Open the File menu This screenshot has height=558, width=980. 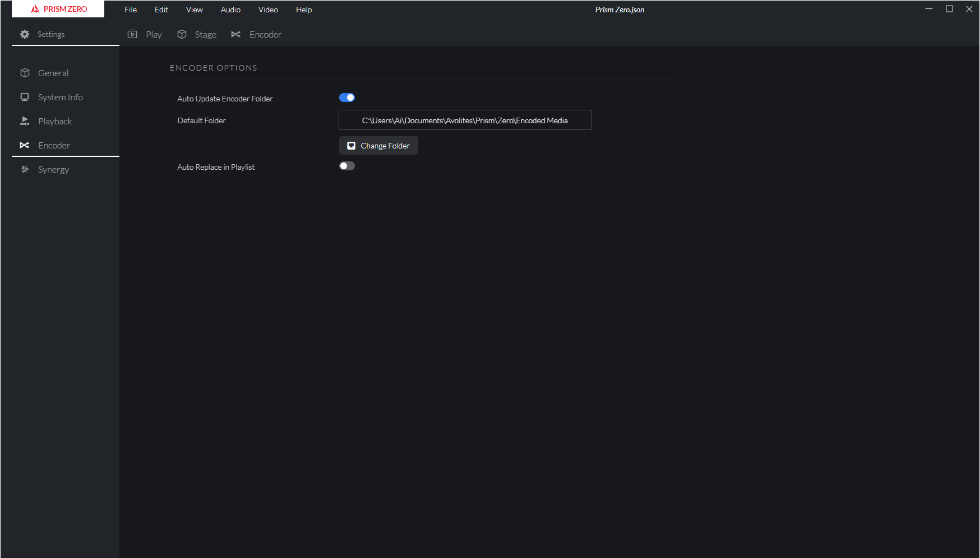[x=130, y=10]
